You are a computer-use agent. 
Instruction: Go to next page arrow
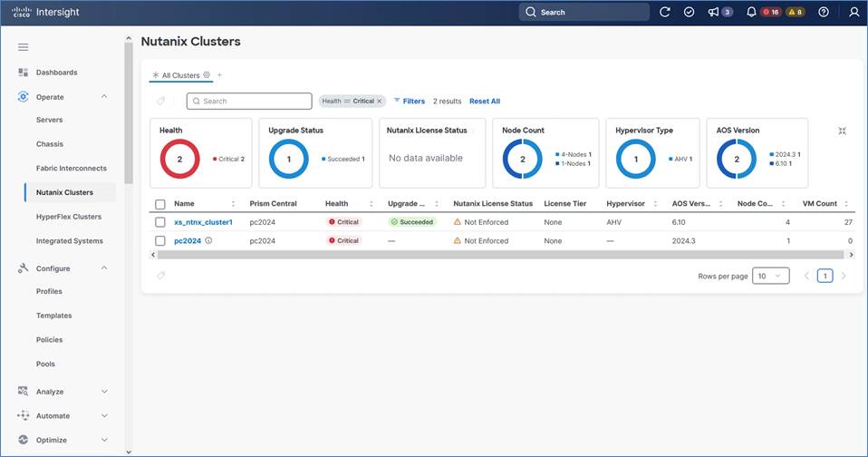pyautogui.click(x=844, y=276)
